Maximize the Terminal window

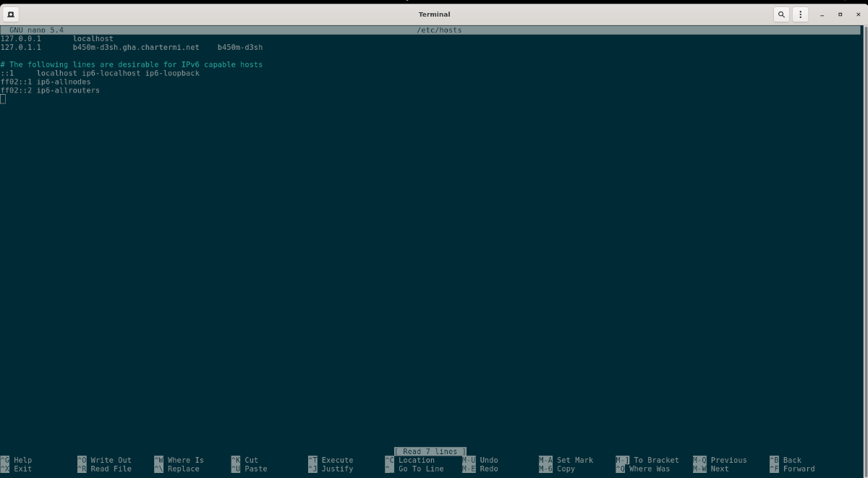(840, 14)
